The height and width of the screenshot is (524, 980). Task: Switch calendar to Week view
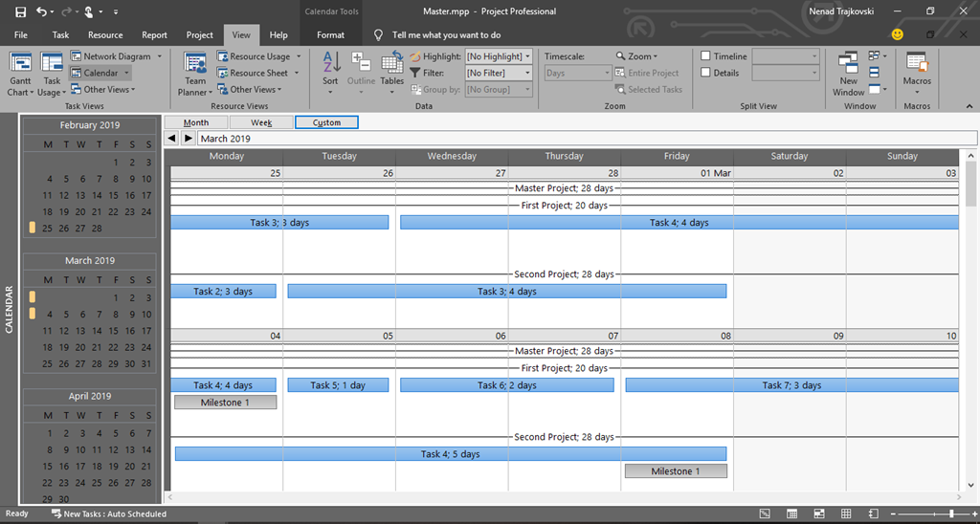coord(261,122)
